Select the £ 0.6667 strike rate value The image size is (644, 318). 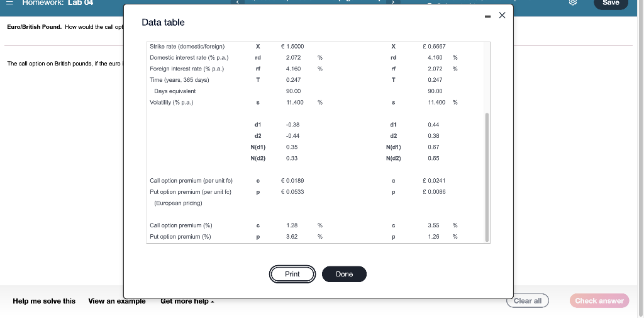click(434, 47)
